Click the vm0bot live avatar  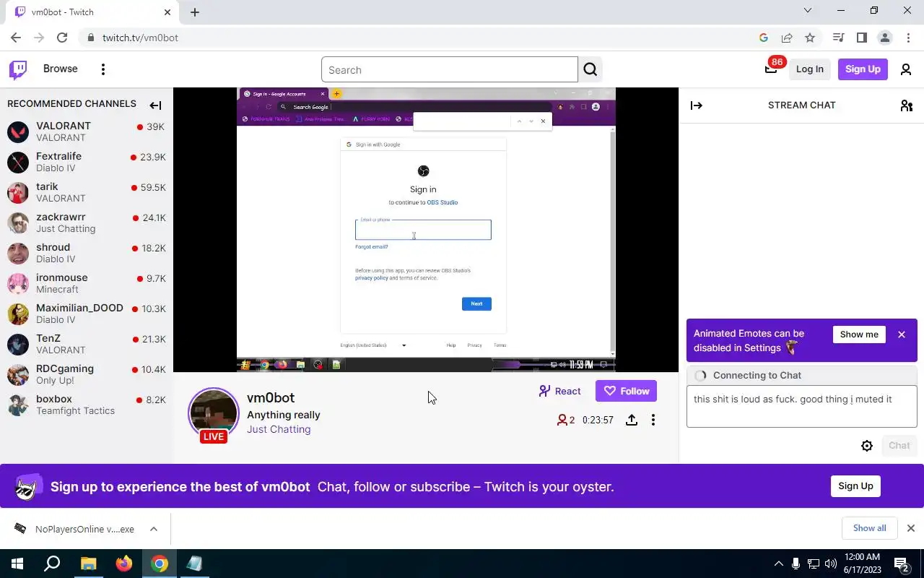(214, 413)
